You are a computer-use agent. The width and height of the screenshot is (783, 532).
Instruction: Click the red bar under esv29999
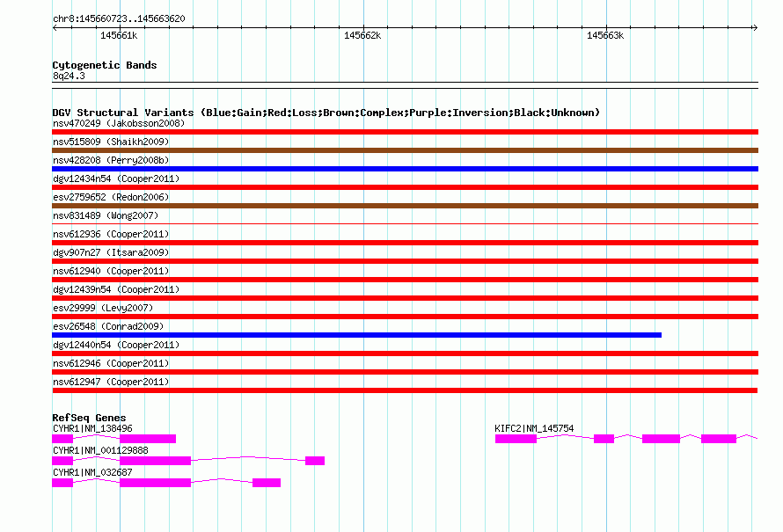coord(405,317)
